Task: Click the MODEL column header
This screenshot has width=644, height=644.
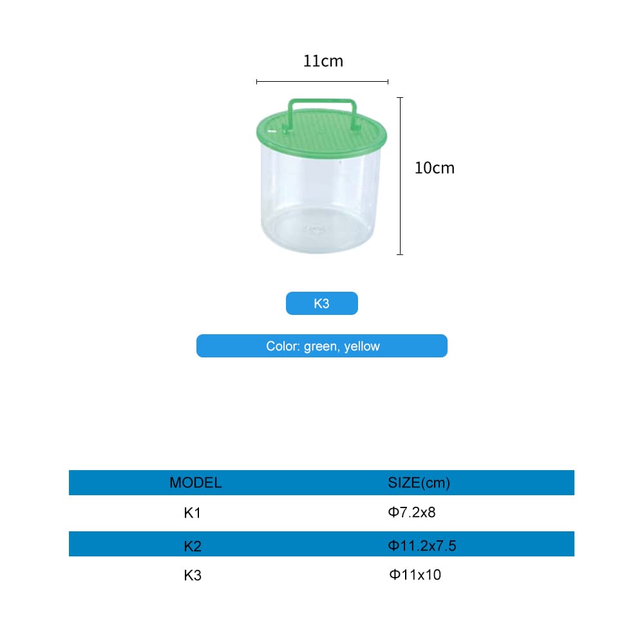Action: [x=195, y=483]
